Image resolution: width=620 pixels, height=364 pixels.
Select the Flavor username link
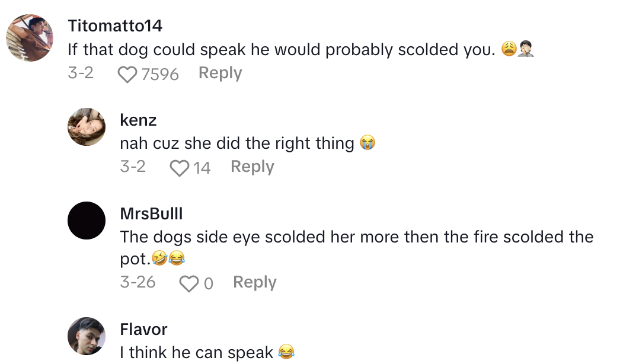pos(143,329)
